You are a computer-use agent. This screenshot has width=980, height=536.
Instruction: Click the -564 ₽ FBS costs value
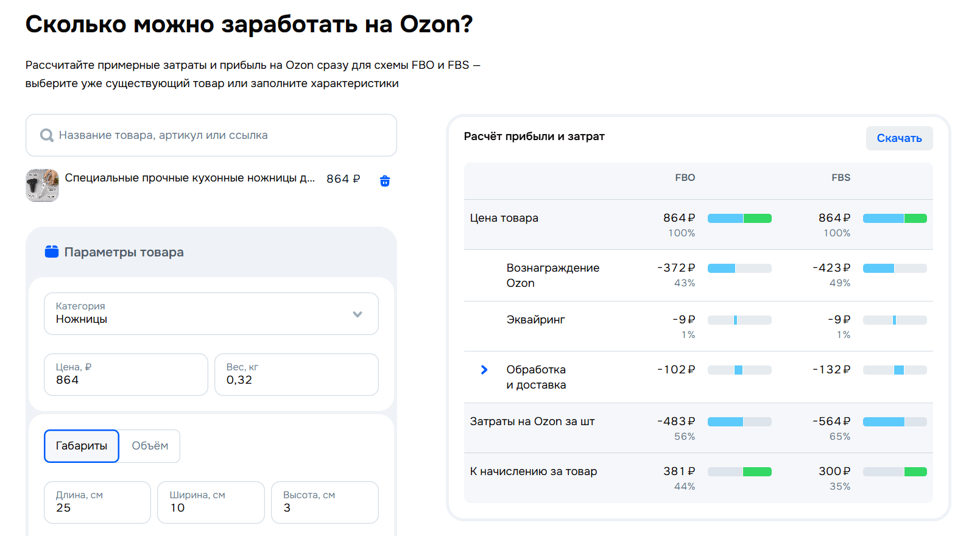pyautogui.click(x=831, y=421)
